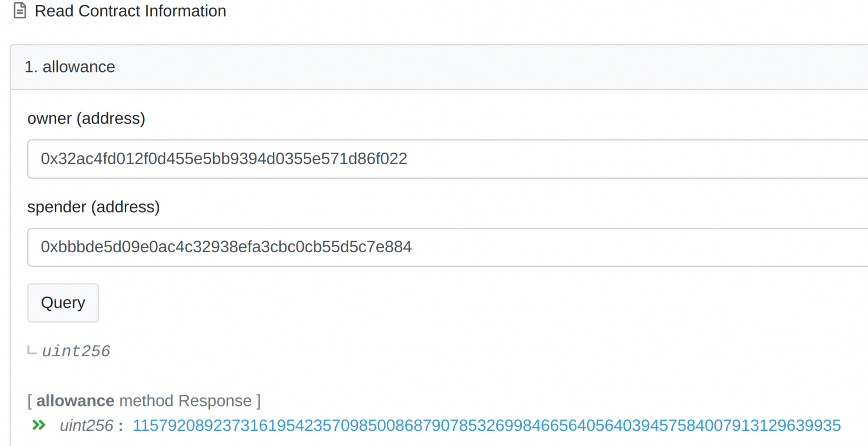Click the green double-chevron result icon

click(x=38, y=425)
